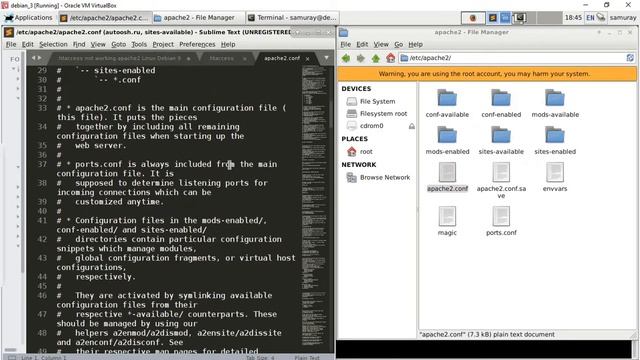The height and width of the screenshot is (360, 640).
Task: Open View menu in Sublime Text
Action: pyautogui.click(x=98, y=44)
